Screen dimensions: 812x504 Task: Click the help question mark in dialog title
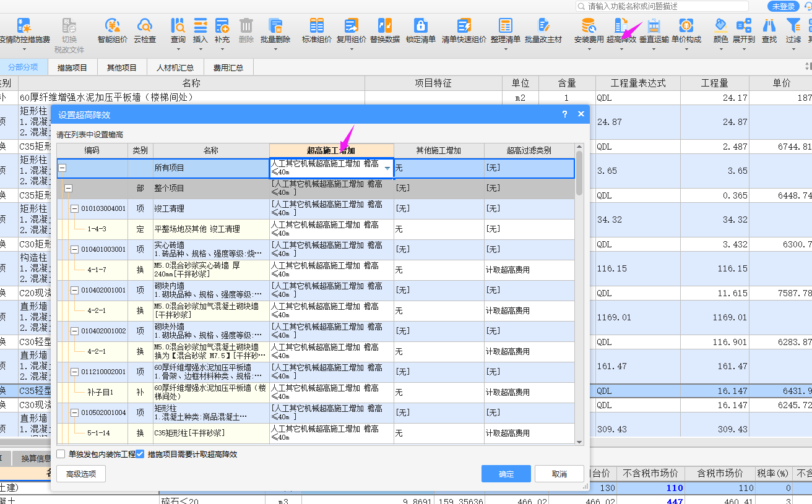564,114
